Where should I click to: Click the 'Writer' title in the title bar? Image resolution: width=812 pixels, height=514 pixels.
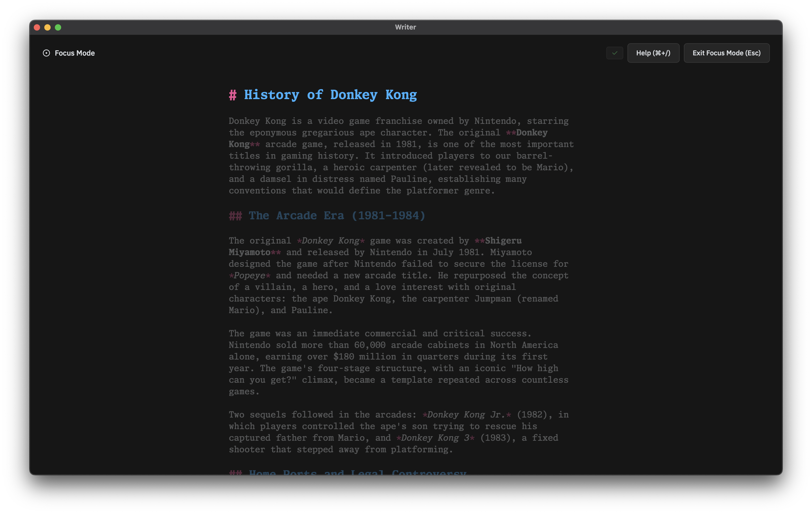405,27
